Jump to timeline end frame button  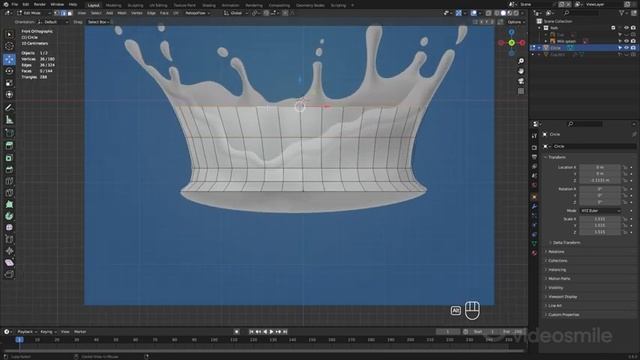285,332
